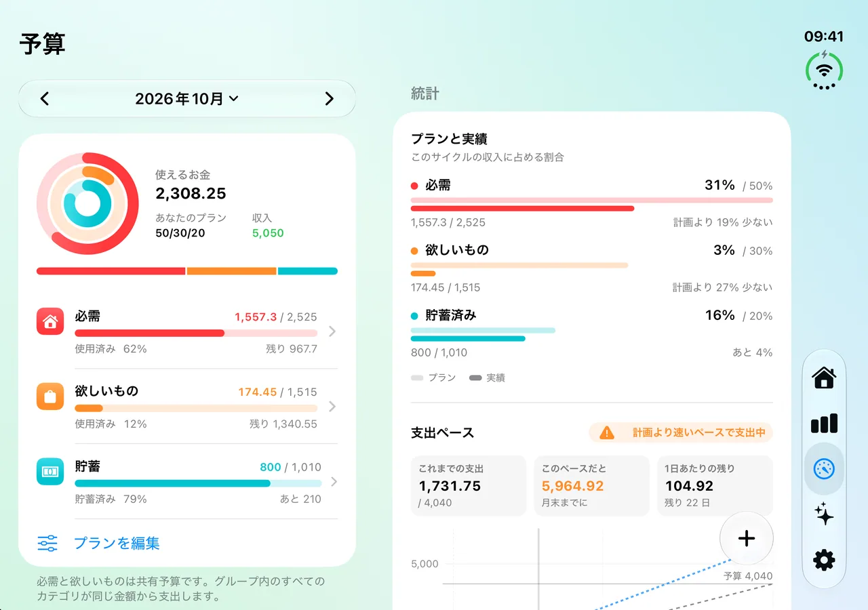
Task: Open the 1日あたりの残り card
Action: 715,486
